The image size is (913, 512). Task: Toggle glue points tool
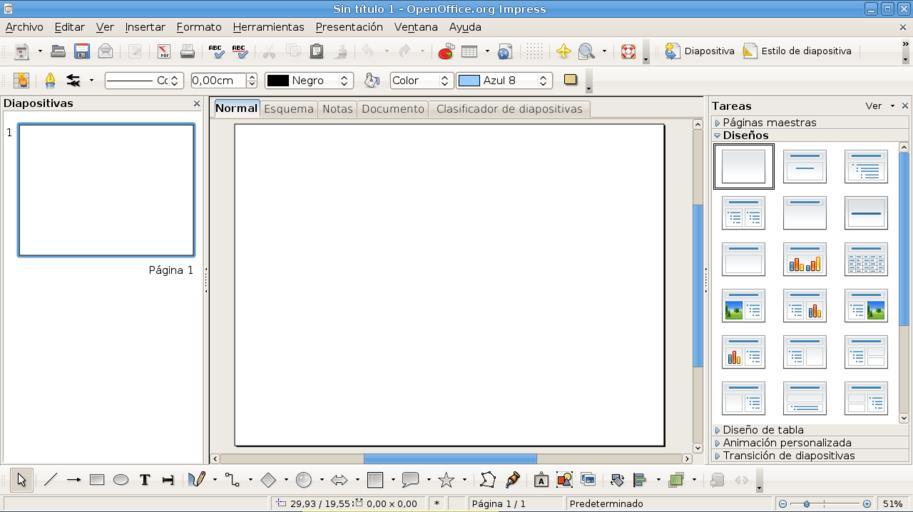512,480
